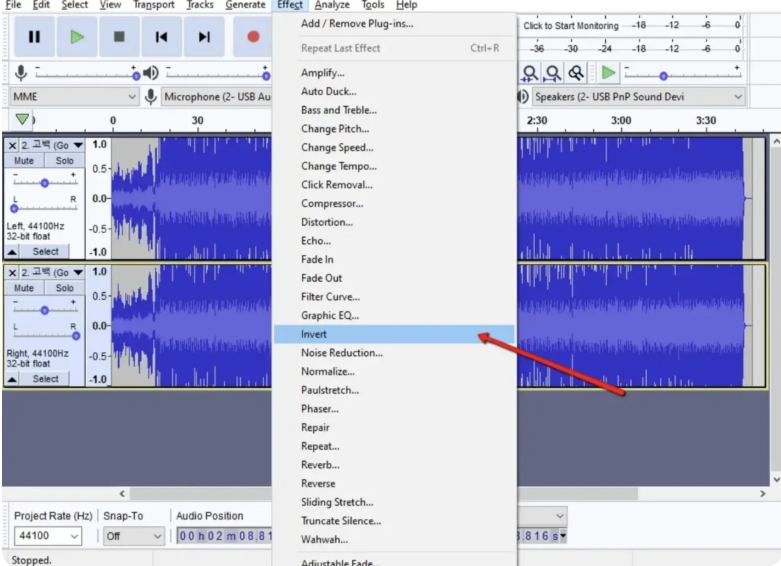Image resolution: width=781 pixels, height=566 pixels.
Task: Expand the Speakers playback device dropdown
Action: [640, 97]
